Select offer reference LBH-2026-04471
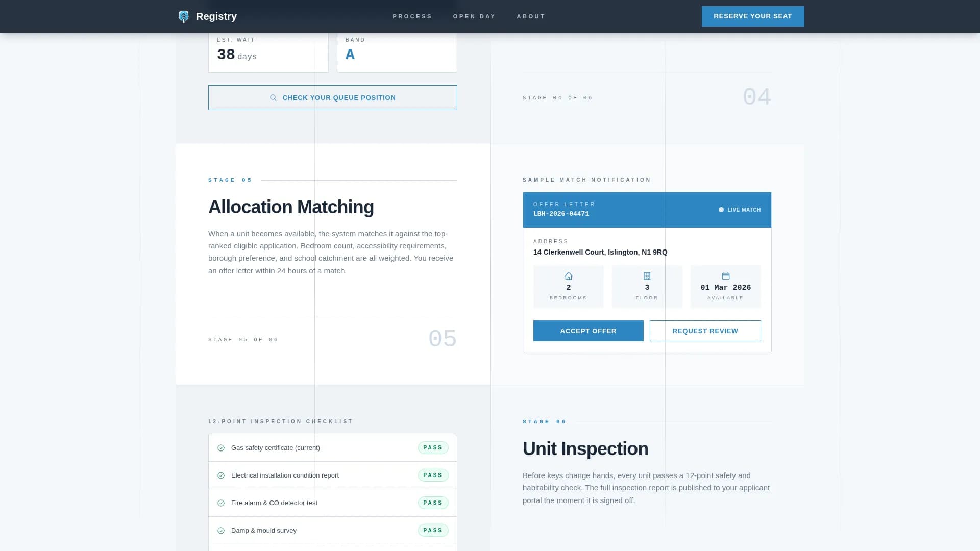Screen dimensions: 980x551 pos(561,214)
